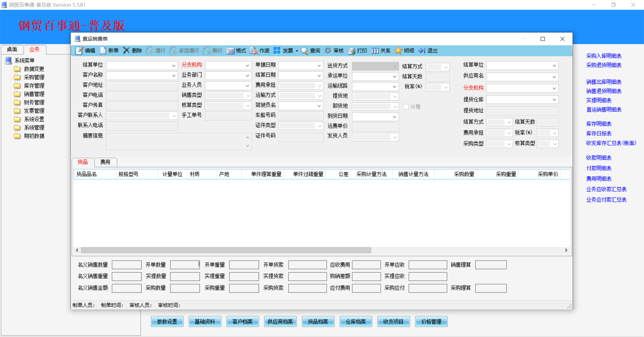The width and height of the screenshot is (644, 337).
Task: Click the 作废 void icon
Action: coord(260,51)
